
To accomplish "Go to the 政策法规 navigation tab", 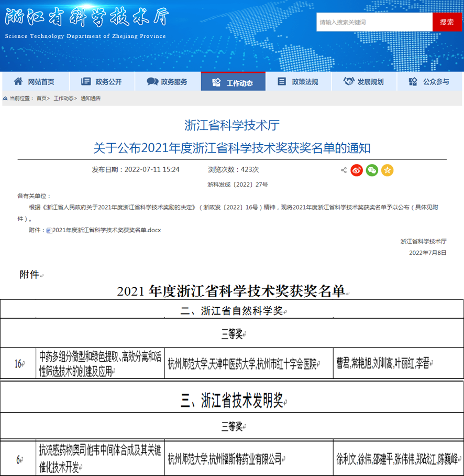I will 298,82.
